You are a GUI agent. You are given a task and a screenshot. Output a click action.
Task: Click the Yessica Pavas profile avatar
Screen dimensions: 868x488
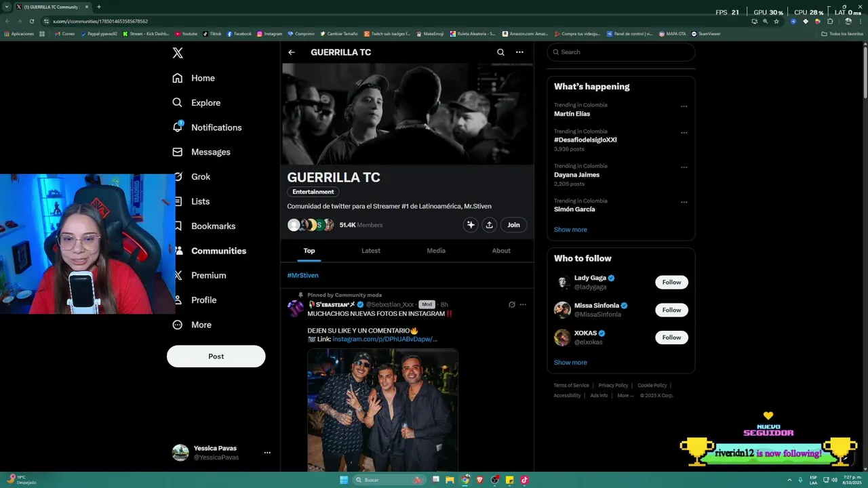pyautogui.click(x=180, y=453)
